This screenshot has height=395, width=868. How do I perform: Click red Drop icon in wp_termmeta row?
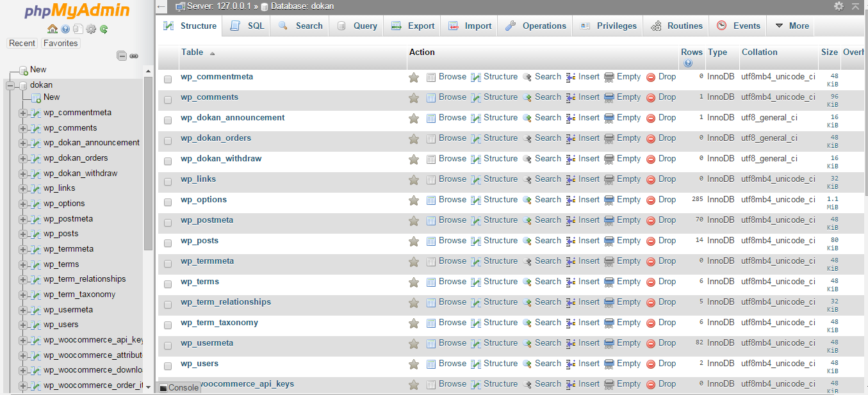click(651, 262)
